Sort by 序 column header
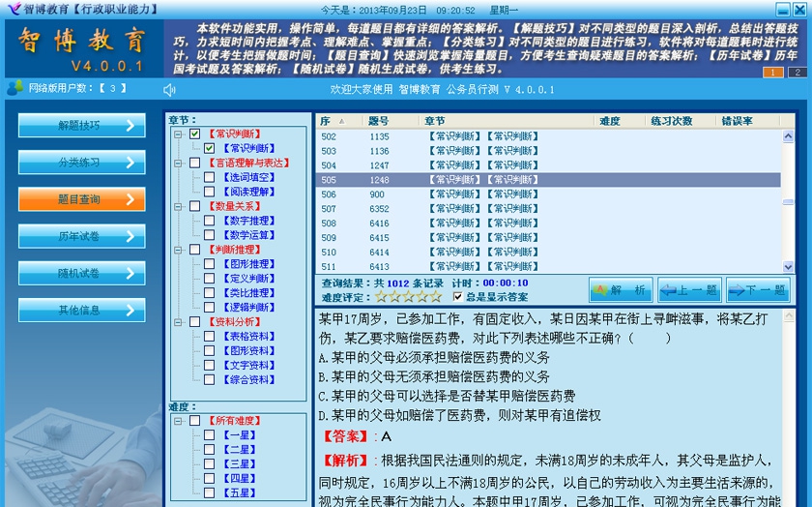This screenshot has width=812, height=507. click(338, 121)
